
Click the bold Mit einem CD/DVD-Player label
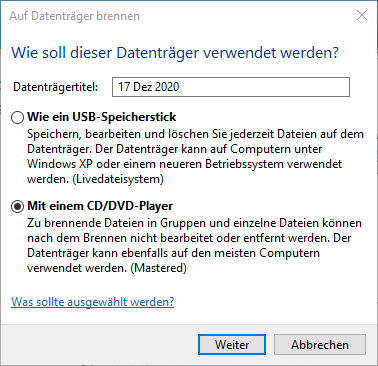(100, 206)
